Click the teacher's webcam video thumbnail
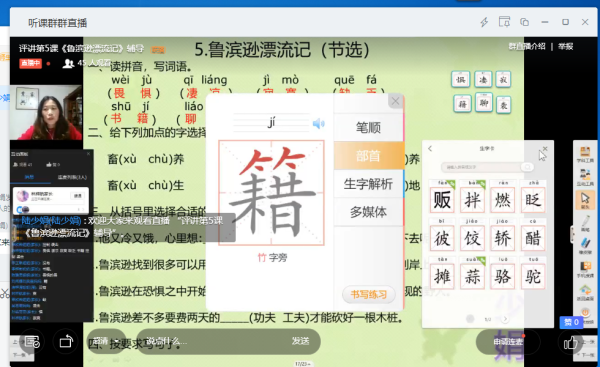The height and width of the screenshot is (367, 600). coord(46,112)
